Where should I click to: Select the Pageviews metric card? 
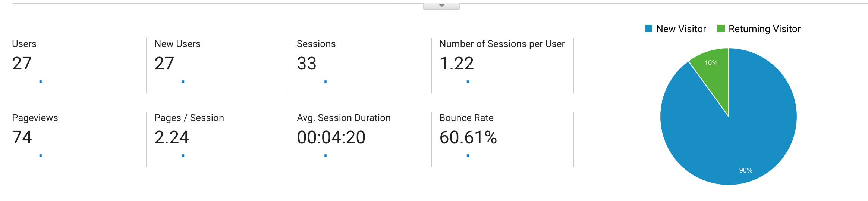(76, 140)
